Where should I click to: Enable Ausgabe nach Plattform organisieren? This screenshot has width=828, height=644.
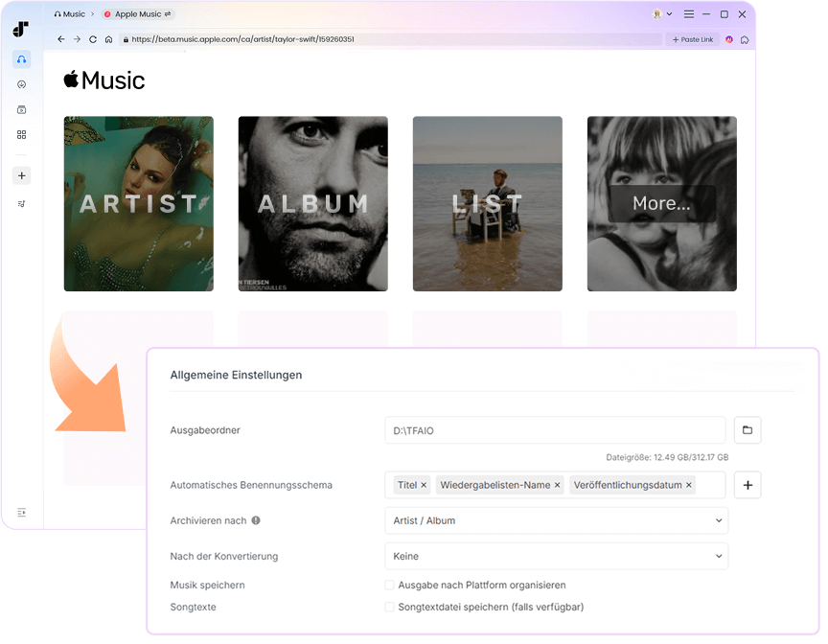point(390,585)
